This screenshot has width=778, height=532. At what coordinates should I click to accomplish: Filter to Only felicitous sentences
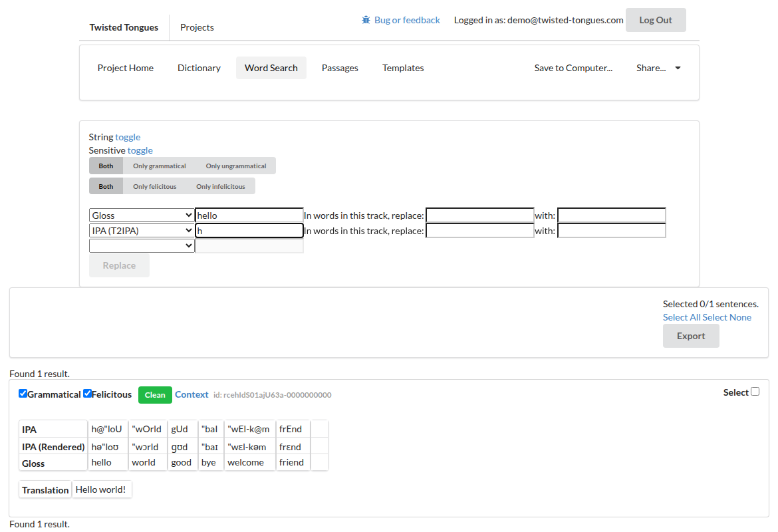pos(154,186)
